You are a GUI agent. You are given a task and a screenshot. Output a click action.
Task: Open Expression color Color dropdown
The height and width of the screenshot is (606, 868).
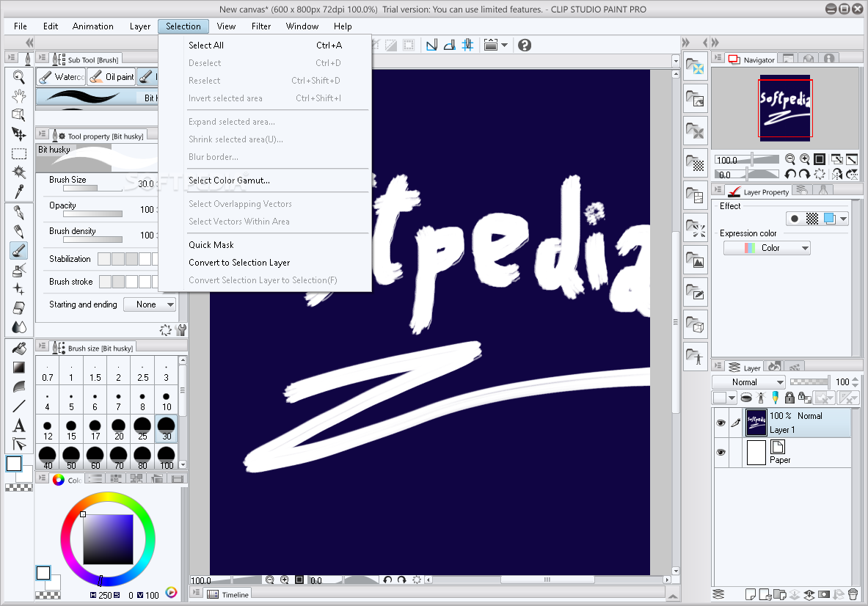tap(767, 248)
